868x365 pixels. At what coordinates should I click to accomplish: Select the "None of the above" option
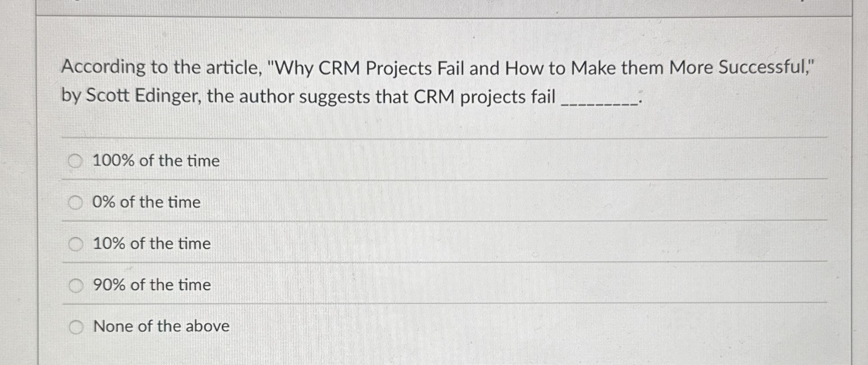[76, 325]
